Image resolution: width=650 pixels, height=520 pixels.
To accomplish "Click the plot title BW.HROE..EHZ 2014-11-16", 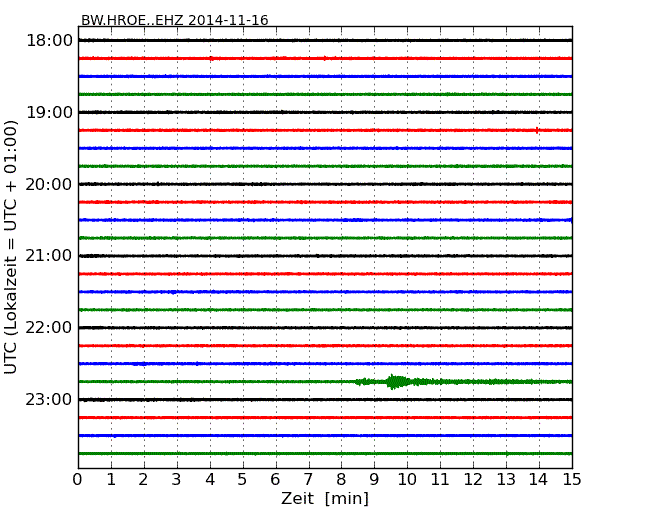I will tap(175, 20).
